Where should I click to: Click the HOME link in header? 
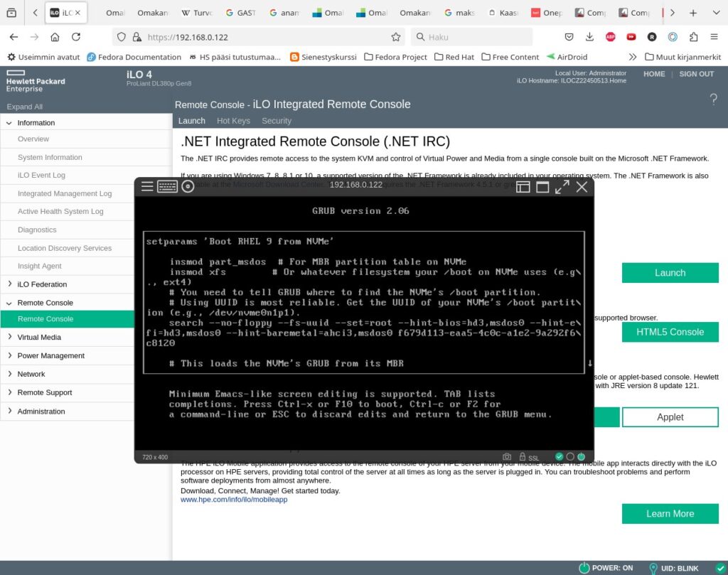pyautogui.click(x=654, y=74)
